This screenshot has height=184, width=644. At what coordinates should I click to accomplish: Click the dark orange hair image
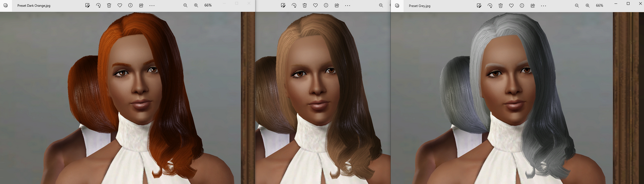[x=127, y=98]
